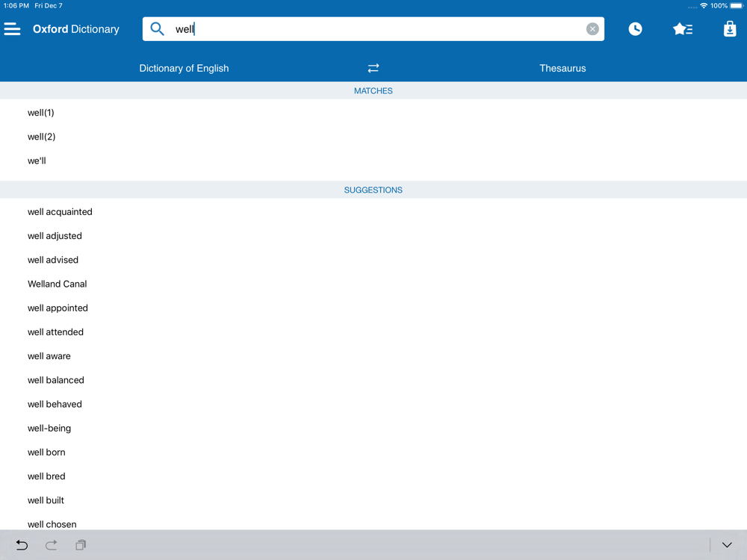Open suggestion 'well appointed'
The height and width of the screenshot is (560, 747).
point(373,308)
